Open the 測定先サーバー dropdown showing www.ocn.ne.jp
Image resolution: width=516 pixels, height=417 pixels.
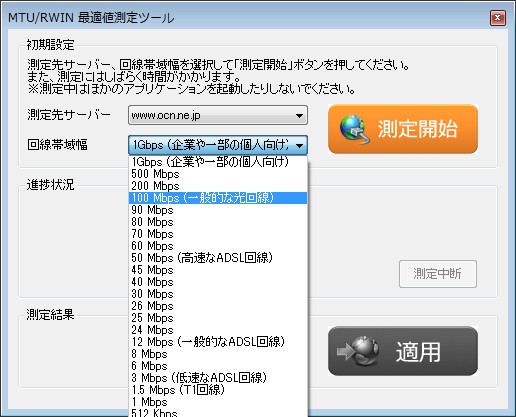tap(218, 115)
